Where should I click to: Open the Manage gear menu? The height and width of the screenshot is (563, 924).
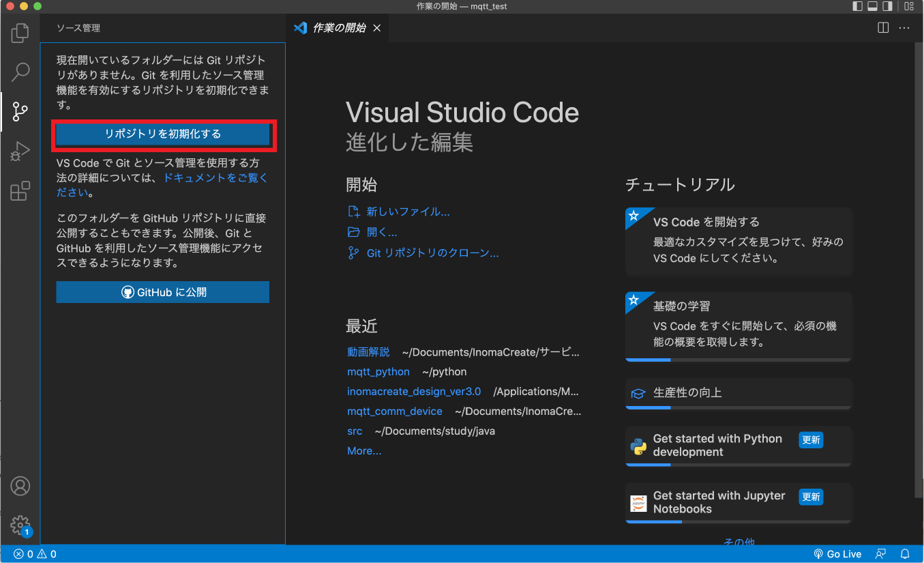pyautogui.click(x=20, y=525)
